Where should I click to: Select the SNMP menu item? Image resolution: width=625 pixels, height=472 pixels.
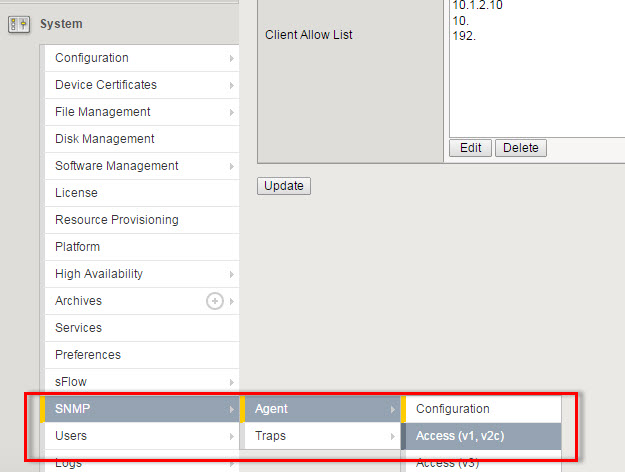(72, 409)
